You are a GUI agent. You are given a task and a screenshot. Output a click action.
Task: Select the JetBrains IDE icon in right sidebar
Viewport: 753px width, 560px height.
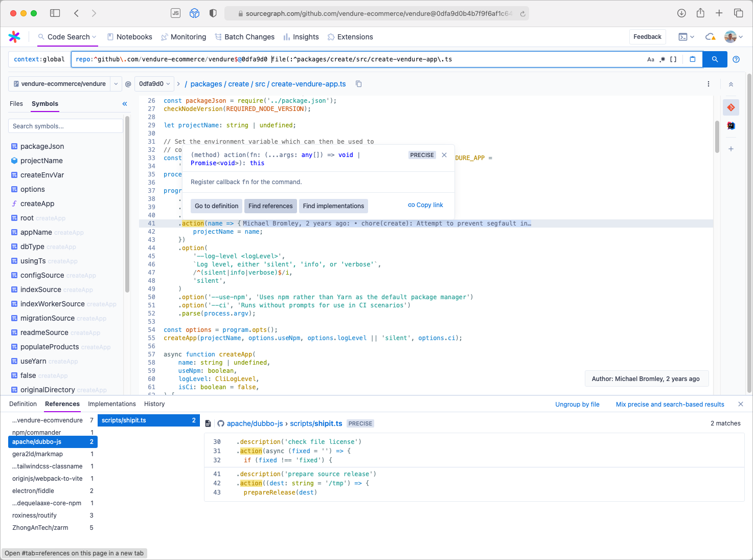tap(731, 126)
